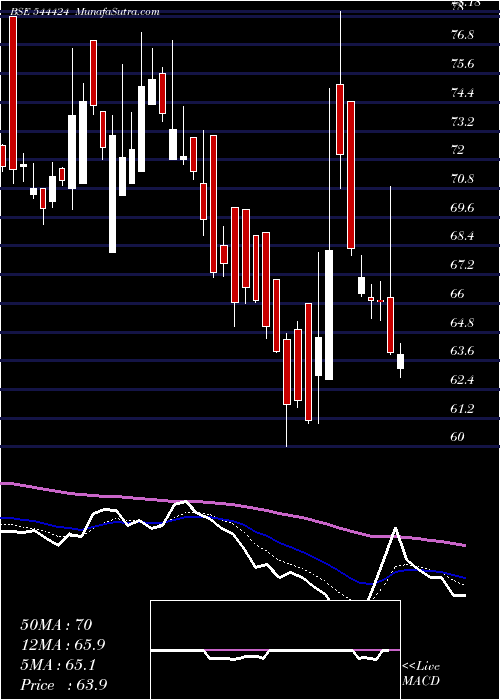Click the 73.2 price axis label
The height and width of the screenshot is (700, 500).
463,121
